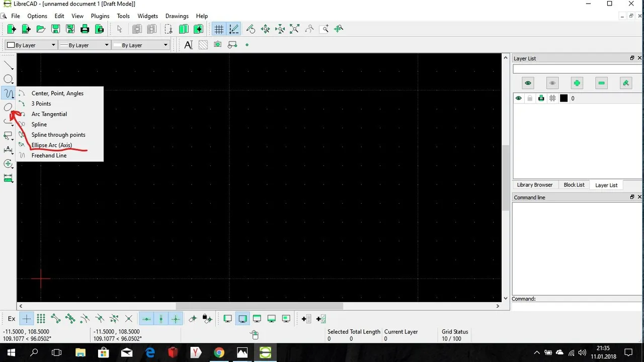
Task: Click the Zoom Pan icon
Action: (339, 29)
